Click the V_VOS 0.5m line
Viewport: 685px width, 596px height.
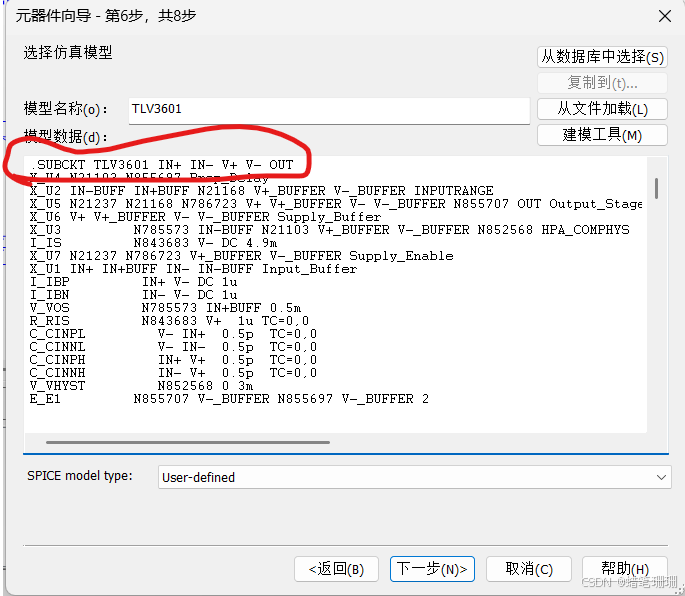166,308
